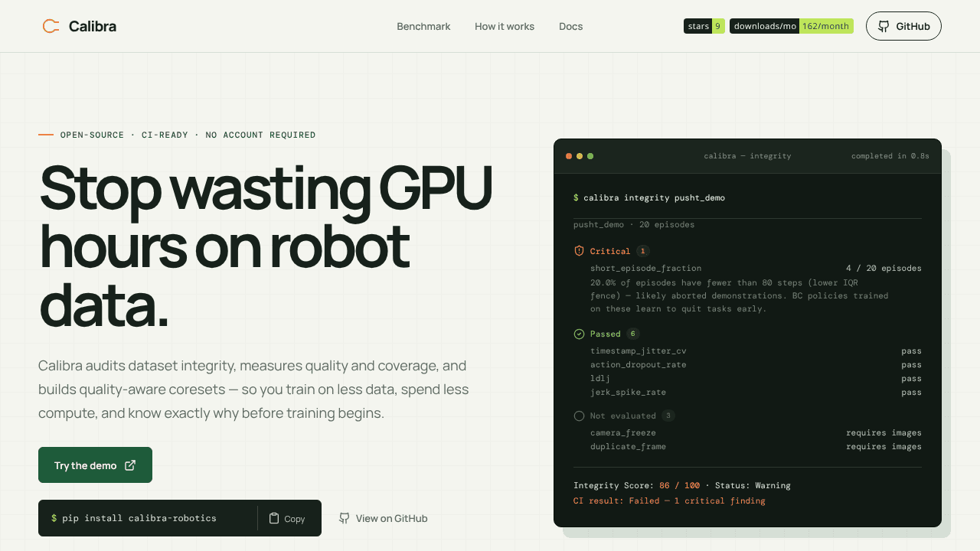Click the calibra — integrity terminal title
Image resolution: width=980 pixels, height=551 pixels.
[747, 156]
